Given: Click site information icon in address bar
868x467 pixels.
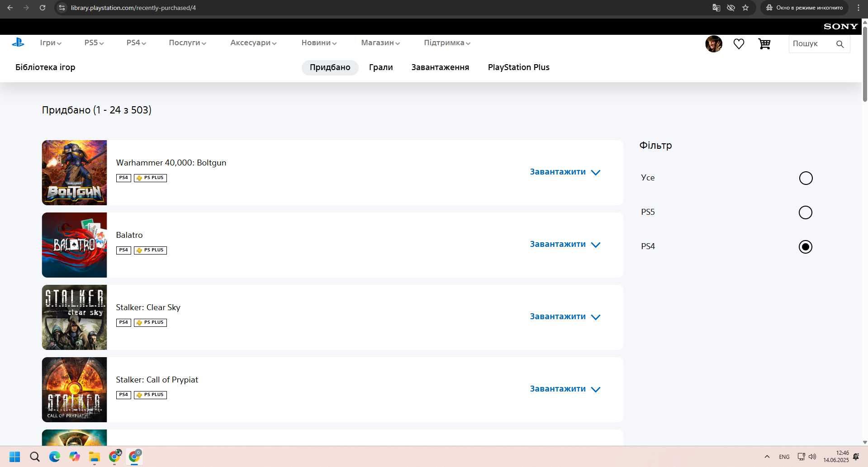Looking at the screenshot, I should pyautogui.click(x=62, y=8).
